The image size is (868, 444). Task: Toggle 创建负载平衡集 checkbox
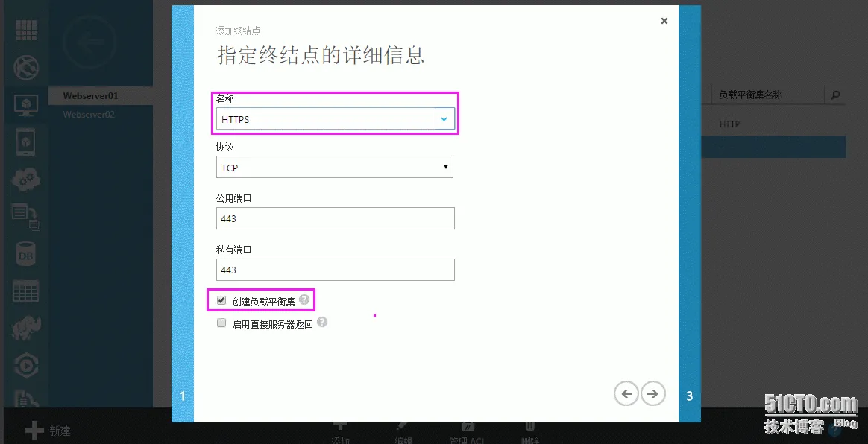(x=221, y=301)
